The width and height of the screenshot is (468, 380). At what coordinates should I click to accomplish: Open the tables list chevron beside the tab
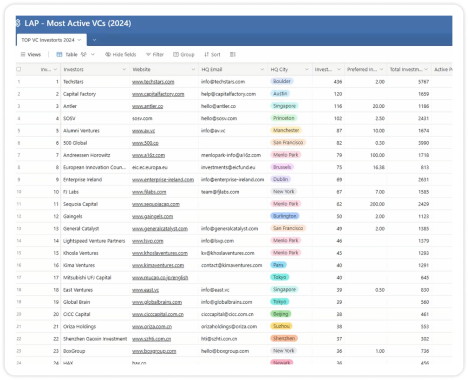click(x=94, y=40)
